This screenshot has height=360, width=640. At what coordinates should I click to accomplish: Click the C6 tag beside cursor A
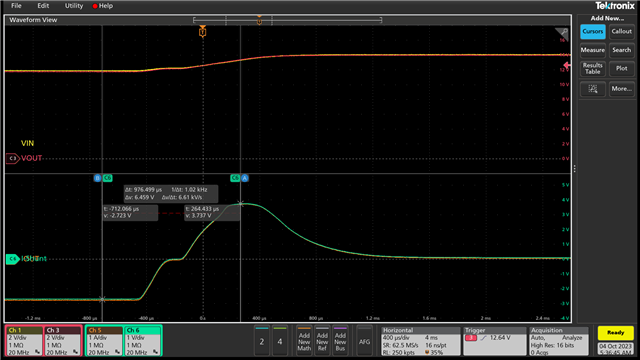(x=235, y=178)
